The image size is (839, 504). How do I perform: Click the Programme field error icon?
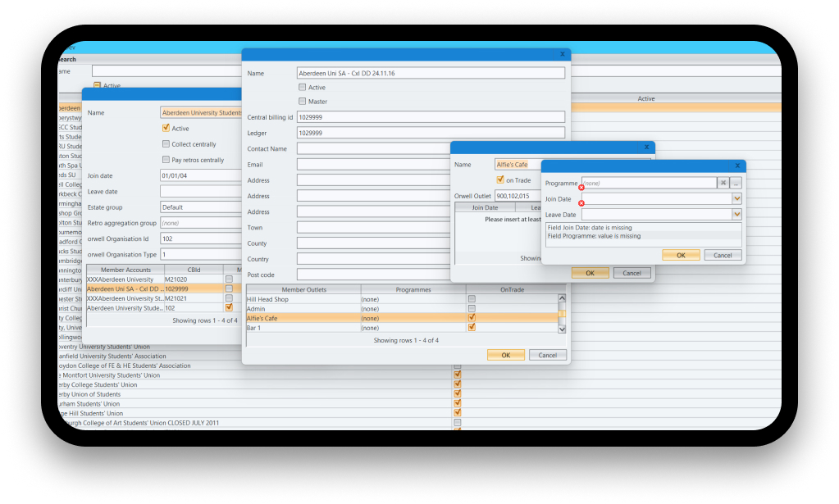point(581,188)
